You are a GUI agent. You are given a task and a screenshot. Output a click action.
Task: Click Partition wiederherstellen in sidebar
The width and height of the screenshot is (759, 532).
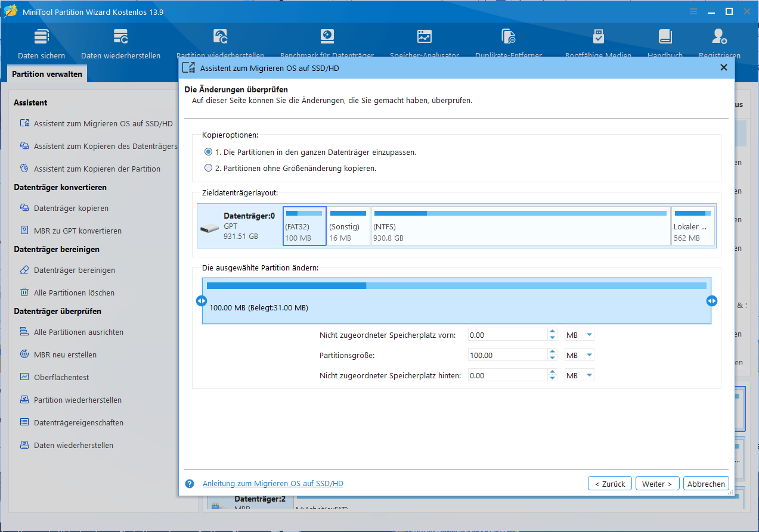point(70,400)
